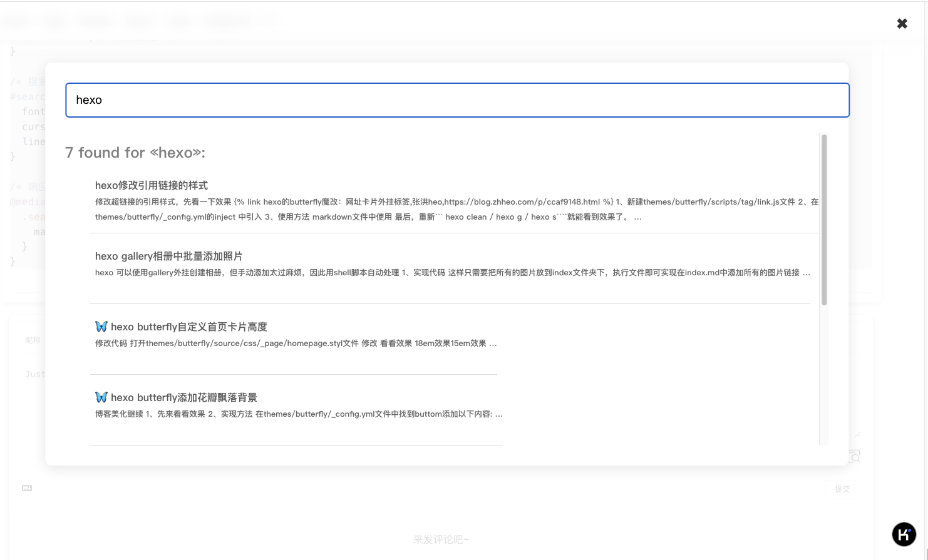
Task: Open result 'hexo butterfly自定义首页卡片高度'
Action: 188,327
